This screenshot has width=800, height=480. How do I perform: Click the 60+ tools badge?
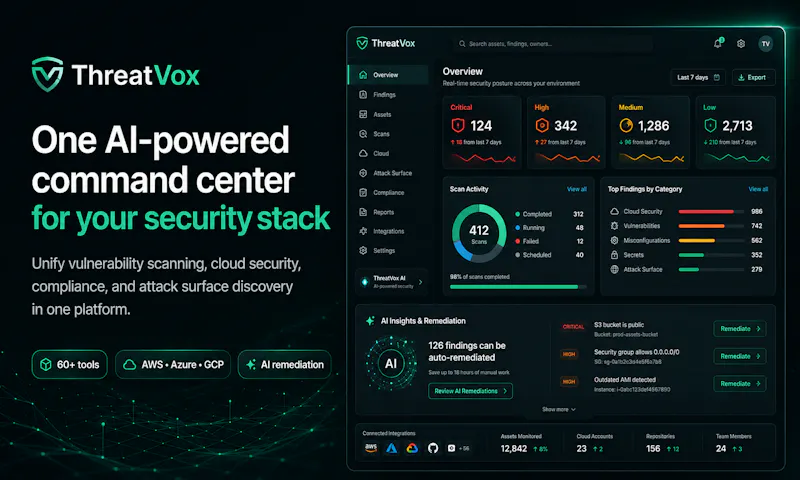coord(69,364)
